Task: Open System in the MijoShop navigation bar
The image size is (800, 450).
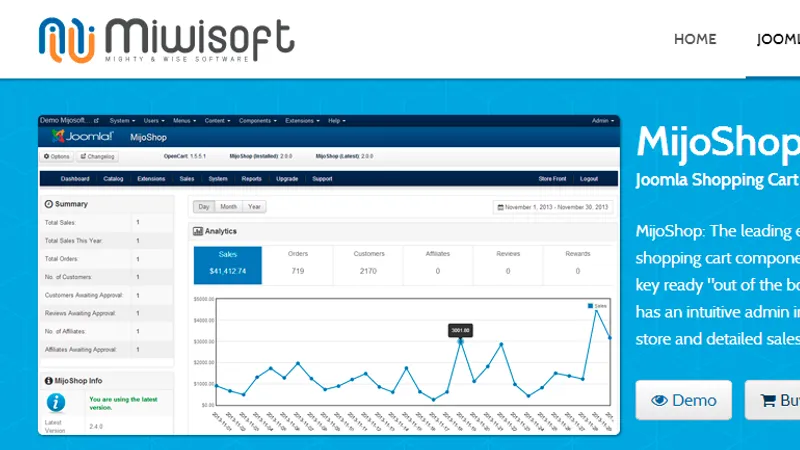Action: (218, 179)
